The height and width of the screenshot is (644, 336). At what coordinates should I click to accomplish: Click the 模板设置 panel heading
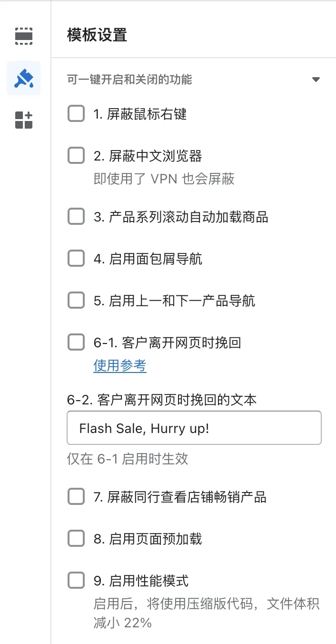click(96, 36)
